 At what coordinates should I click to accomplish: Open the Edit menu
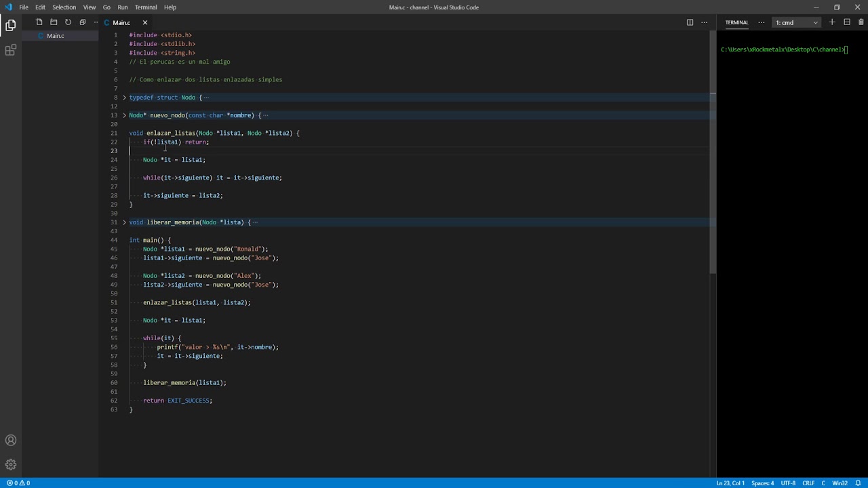40,7
